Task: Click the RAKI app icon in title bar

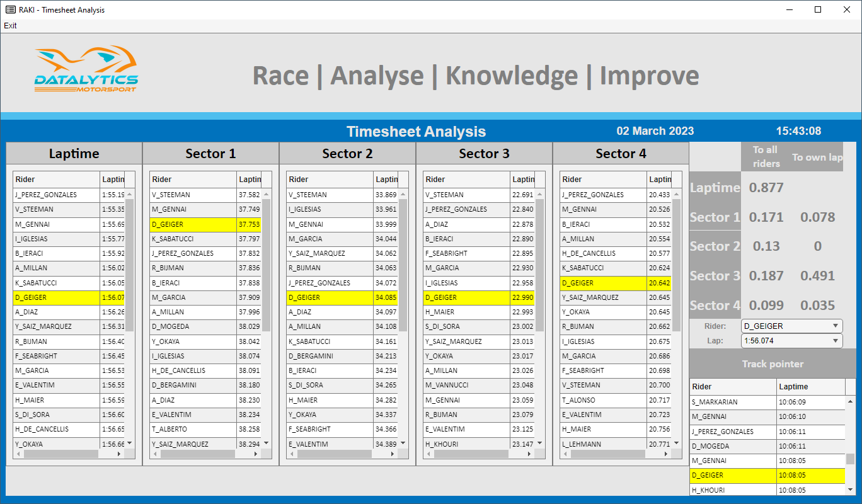Action: (x=10, y=9)
